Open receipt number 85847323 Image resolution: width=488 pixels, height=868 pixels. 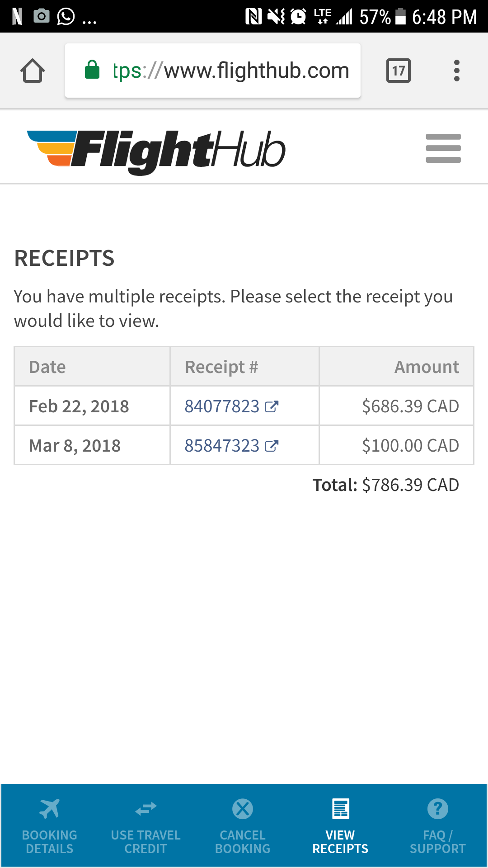[222, 445]
